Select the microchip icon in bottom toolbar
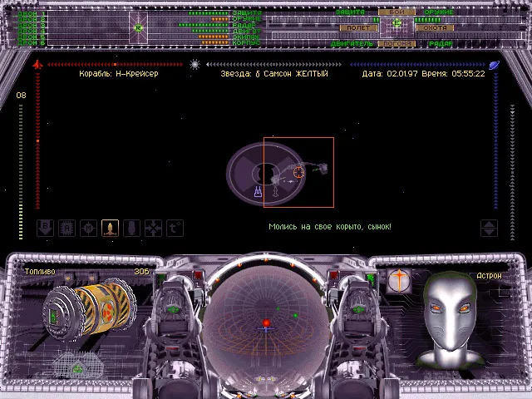This screenshot has width=532, height=399. pyautogui.click(x=67, y=227)
